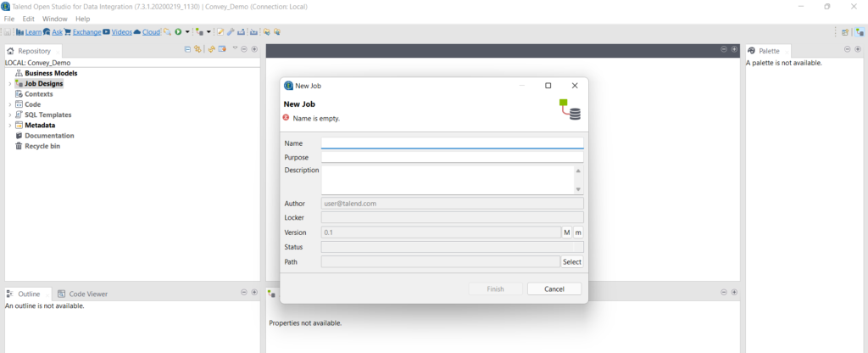This screenshot has height=353, width=868.
Task: Click the Create job toolbar icon
Action: tap(199, 31)
